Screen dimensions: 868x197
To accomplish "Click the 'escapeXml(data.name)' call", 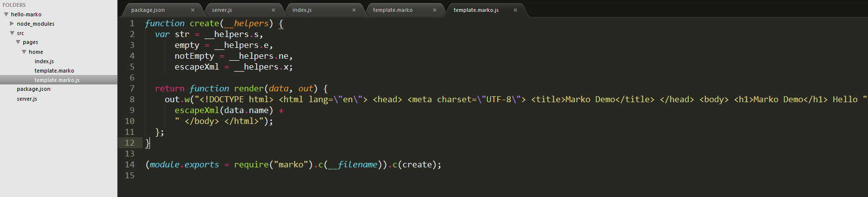I will pos(224,110).
